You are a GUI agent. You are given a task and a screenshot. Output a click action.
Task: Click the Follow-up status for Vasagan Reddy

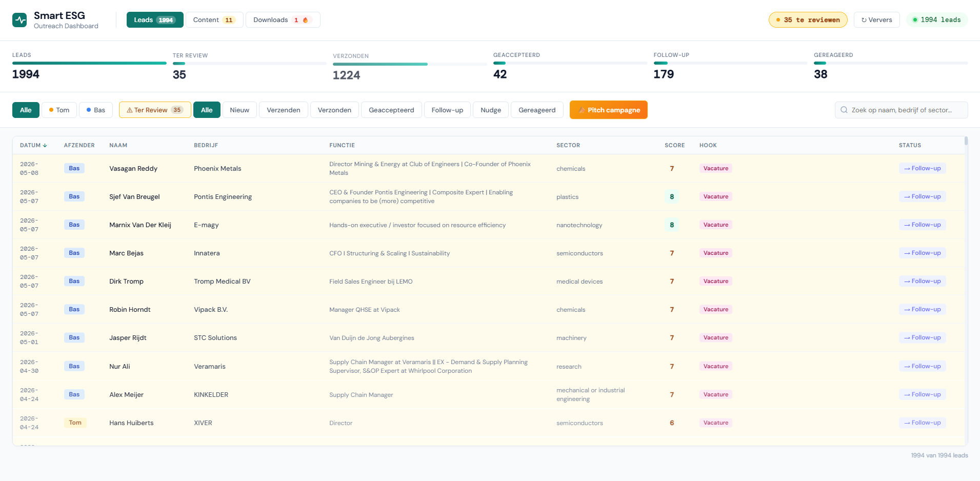922,168
